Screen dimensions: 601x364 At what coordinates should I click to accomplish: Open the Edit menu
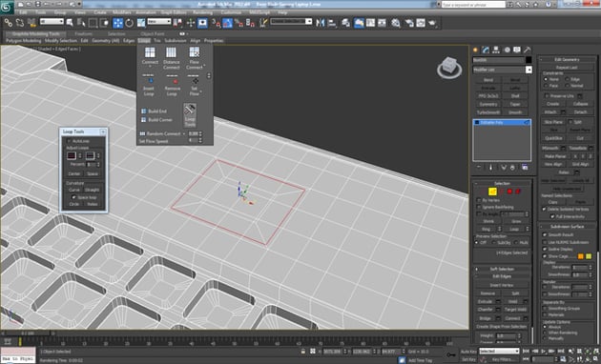click(x=23, y=12)
